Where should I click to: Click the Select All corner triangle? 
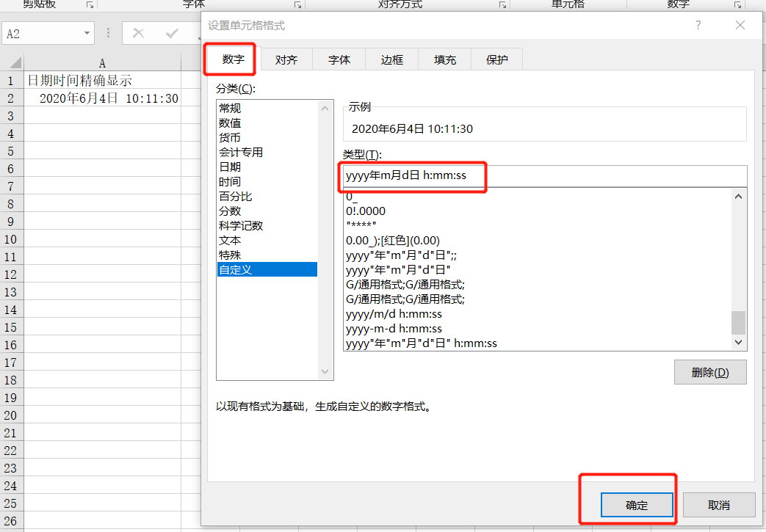coord(15,62)
